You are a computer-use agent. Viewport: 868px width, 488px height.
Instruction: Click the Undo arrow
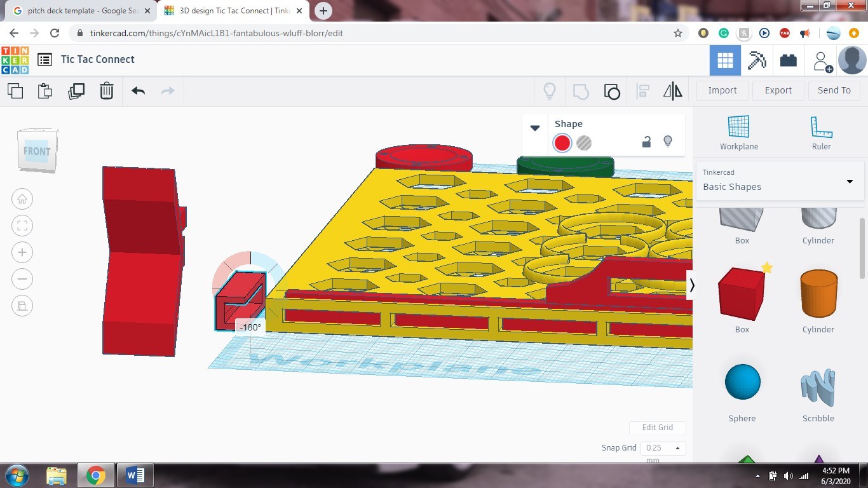(x=137, y=91)
